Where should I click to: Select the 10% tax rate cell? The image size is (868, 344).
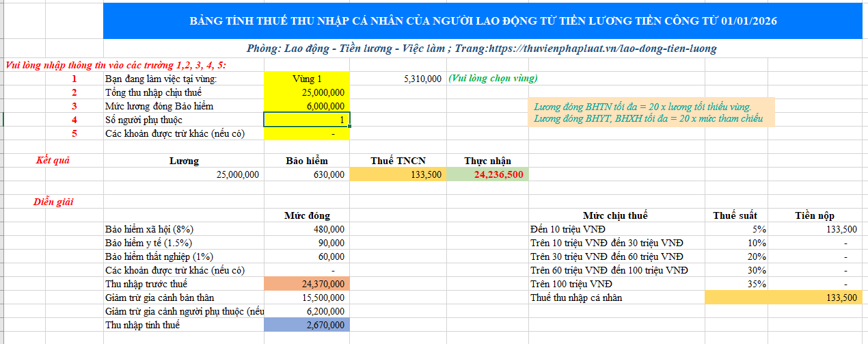pyautogui.click(x=735, y=243)
